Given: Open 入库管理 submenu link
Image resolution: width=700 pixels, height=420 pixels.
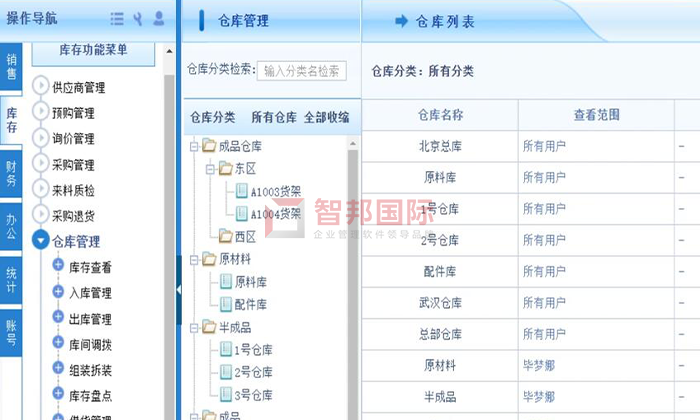Looking at the screenshot, I should click(x=90, y=293).
